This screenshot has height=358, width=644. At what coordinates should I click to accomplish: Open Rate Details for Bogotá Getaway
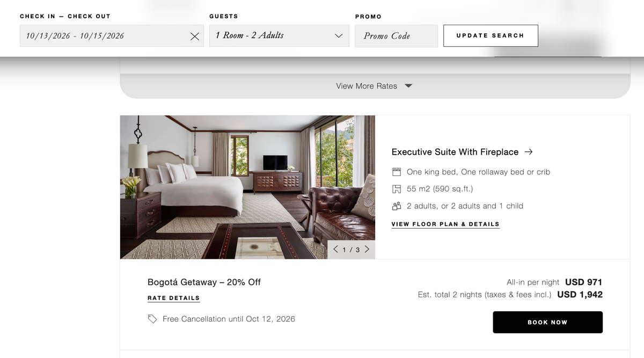[x=173, y=298]
